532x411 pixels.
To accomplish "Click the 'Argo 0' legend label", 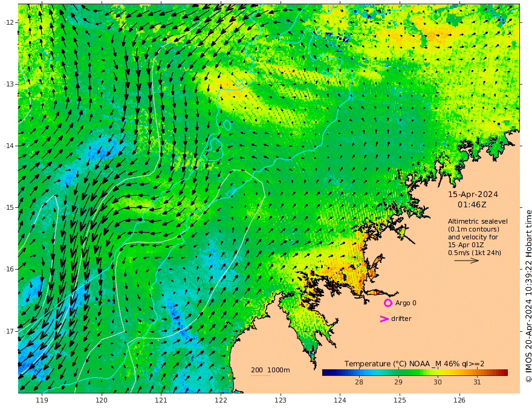I will click(x=406, y=303).
